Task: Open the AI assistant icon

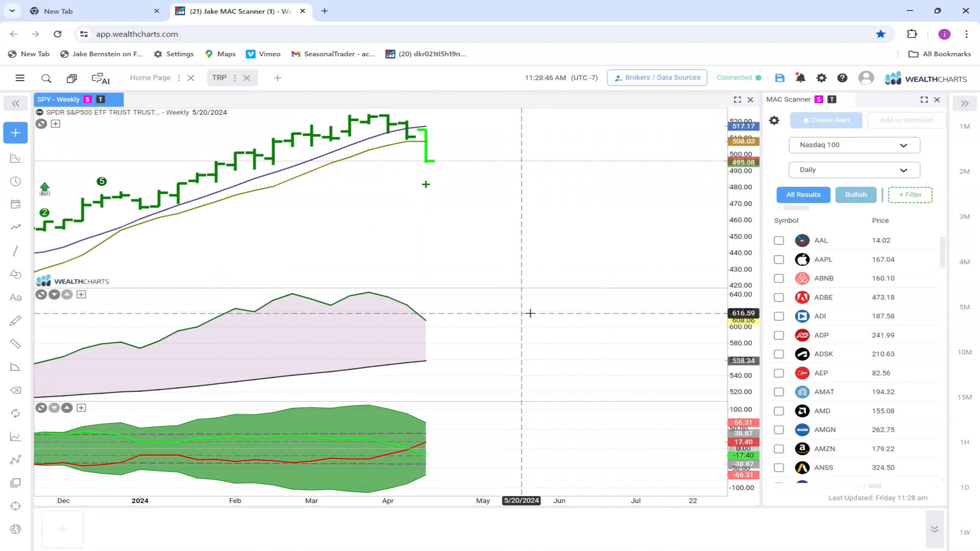Action: click(101, 78)
